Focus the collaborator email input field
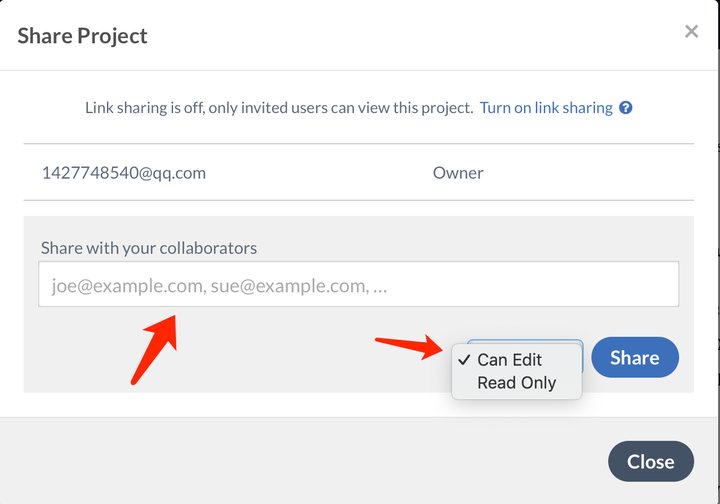The width and height of the screenshot is (720, 504). point(358,285)
